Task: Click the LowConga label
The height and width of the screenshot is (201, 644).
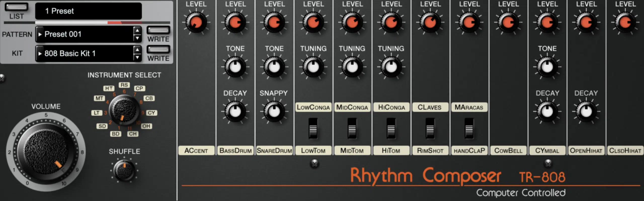Action: coord(313,107)
